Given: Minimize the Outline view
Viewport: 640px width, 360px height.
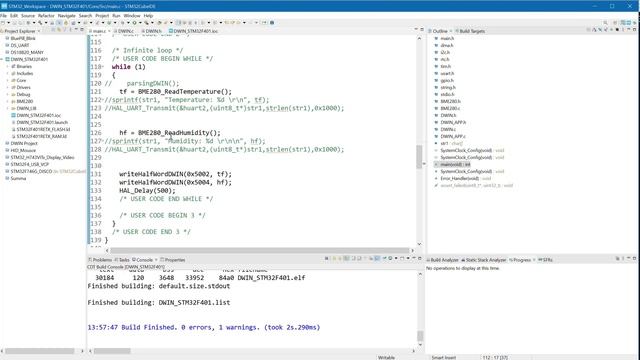Looking at the screenshot, I should 629,29.
